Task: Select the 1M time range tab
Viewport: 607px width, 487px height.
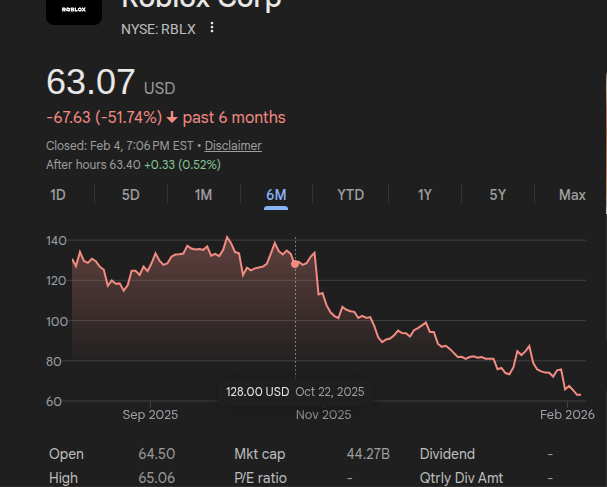Action: (x=204, y=195)
